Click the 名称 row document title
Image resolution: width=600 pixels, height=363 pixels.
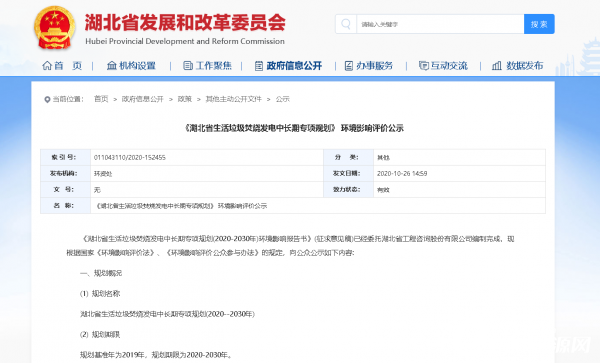click(181, 206)
